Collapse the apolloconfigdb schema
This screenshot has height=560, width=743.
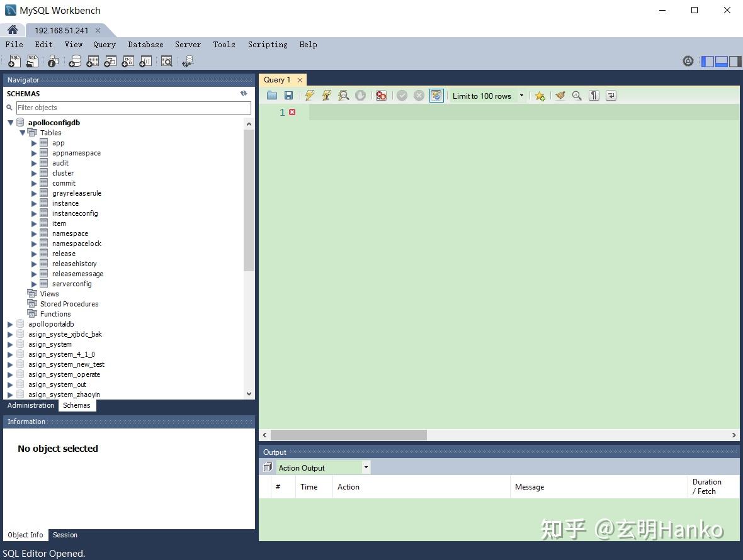click(11, 123)
